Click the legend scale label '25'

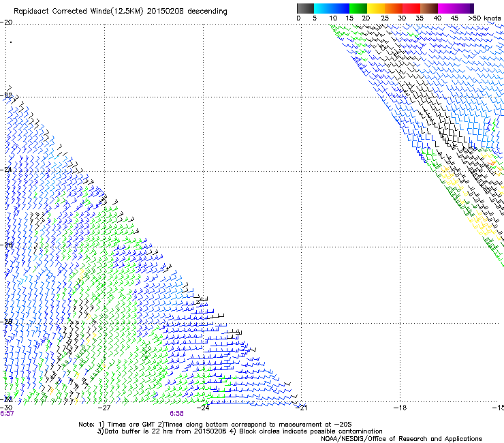click(385, 18)
